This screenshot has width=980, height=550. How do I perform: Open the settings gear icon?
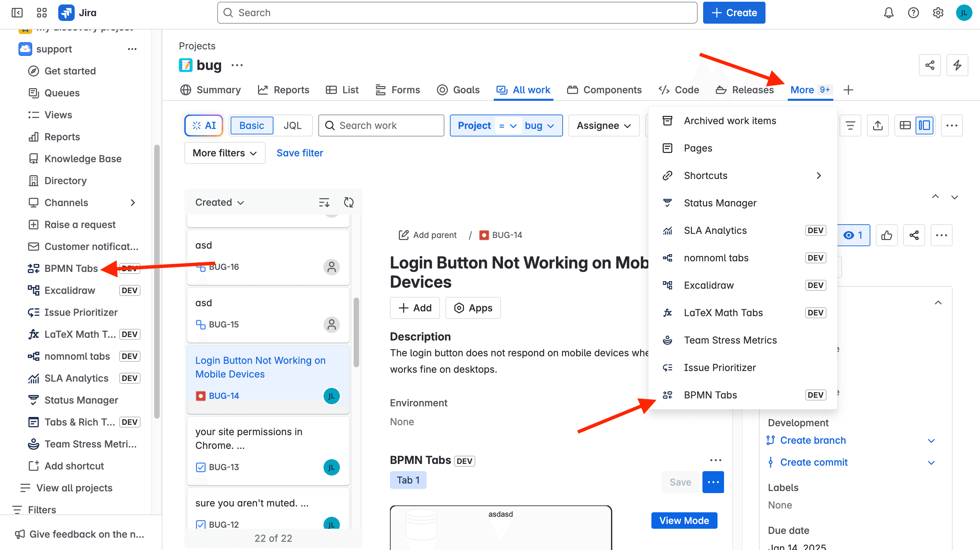(x=938, y=13)
